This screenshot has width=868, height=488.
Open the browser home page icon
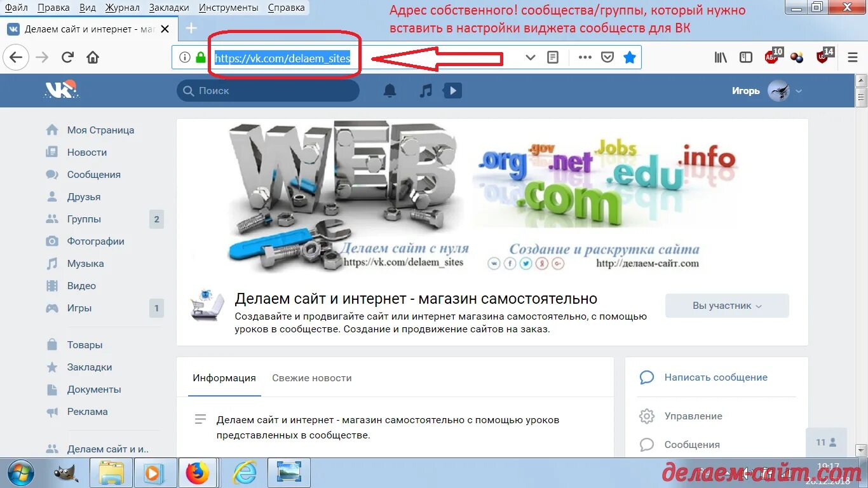point(93,57)
